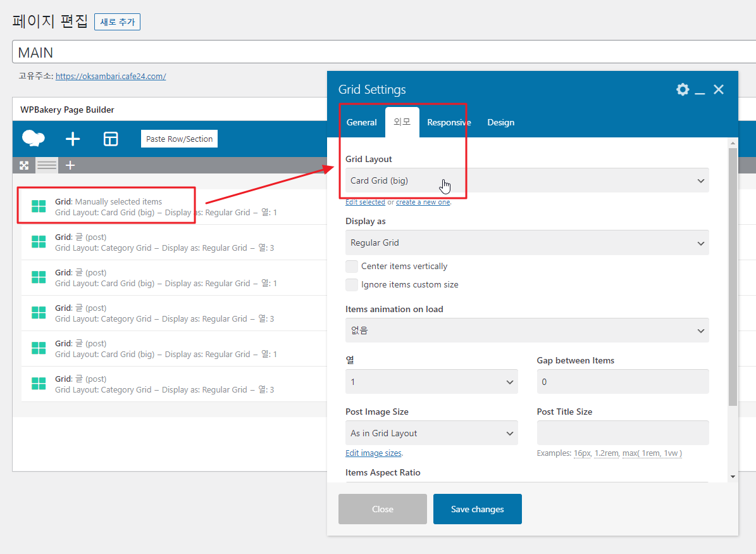Open the Items animation on load dropdown
This screenshot has height=554, width=756.
pyautogui.click(x=527, y=331)
